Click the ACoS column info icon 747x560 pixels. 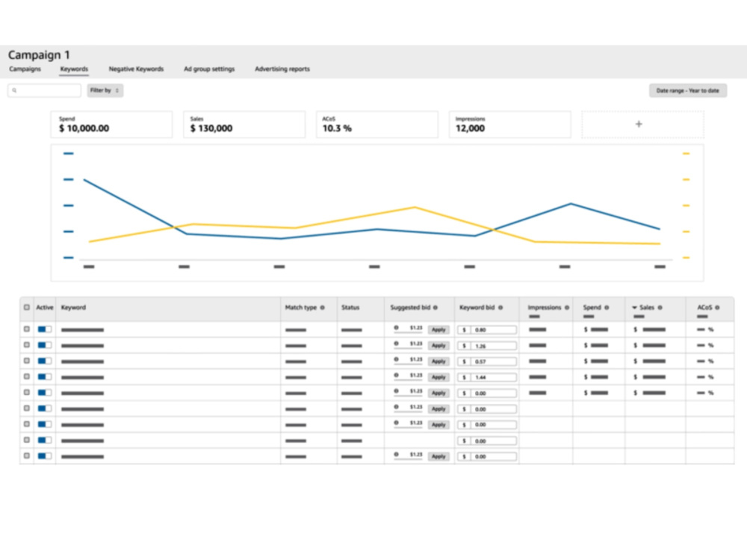tap(717, 308)
